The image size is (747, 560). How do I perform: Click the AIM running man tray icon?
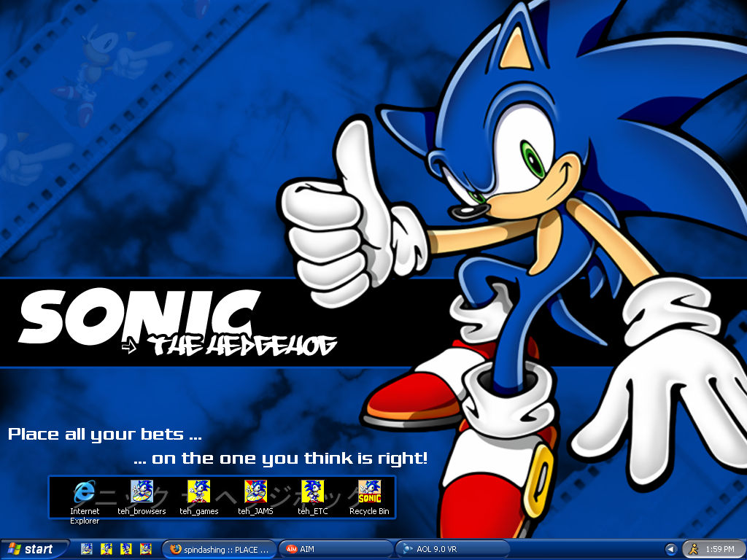point(694,550)
